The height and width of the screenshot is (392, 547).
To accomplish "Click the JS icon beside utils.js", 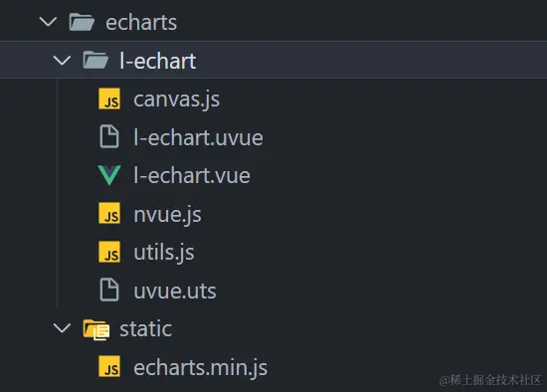I will click(109, 252).
